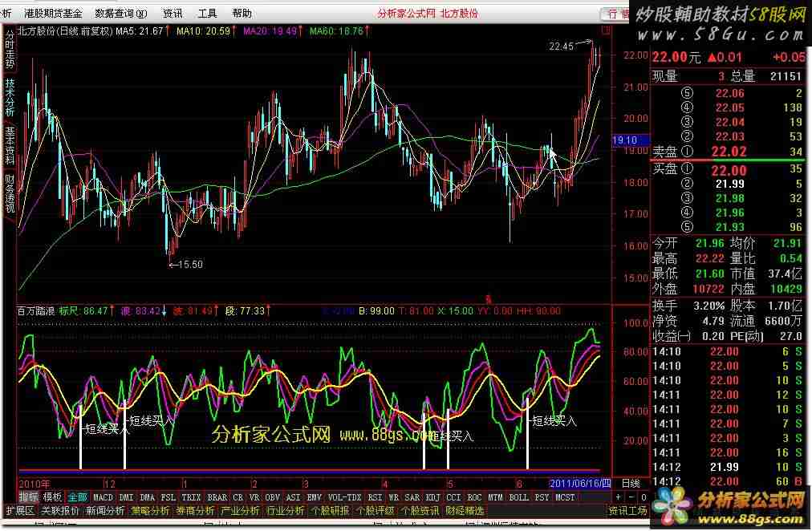Click the minus button beside indicator tabs
Viewport: 812px width, 531px height.
pos(631,497)
